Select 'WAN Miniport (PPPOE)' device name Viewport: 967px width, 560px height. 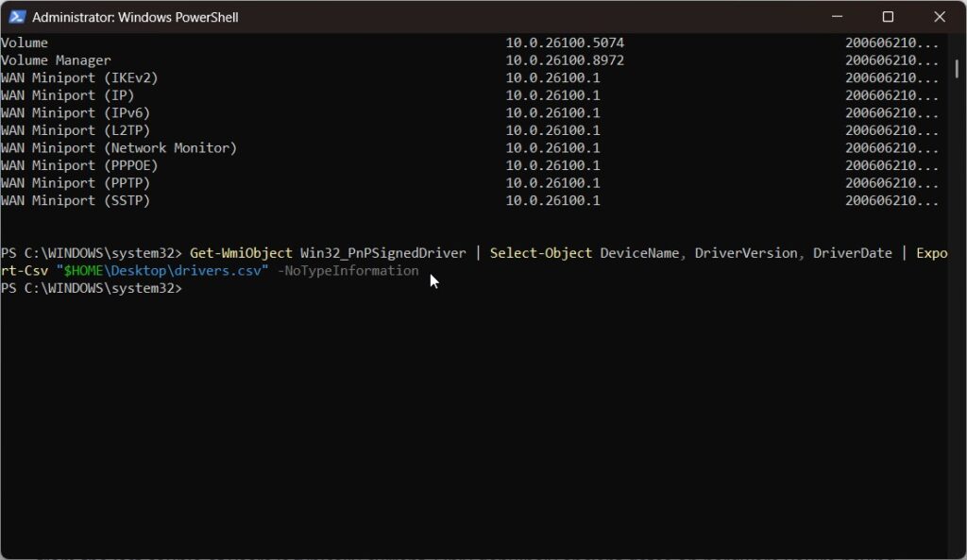(79, 165)
